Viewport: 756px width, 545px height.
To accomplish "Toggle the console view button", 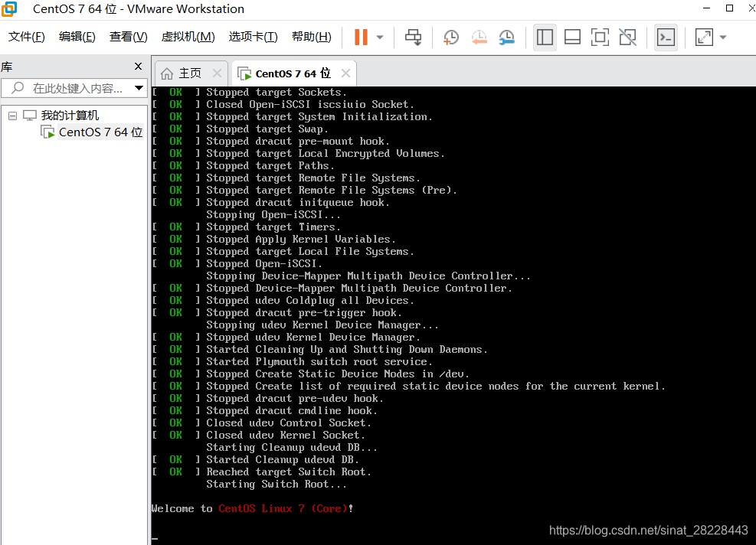I will click(x=666, y=37).
